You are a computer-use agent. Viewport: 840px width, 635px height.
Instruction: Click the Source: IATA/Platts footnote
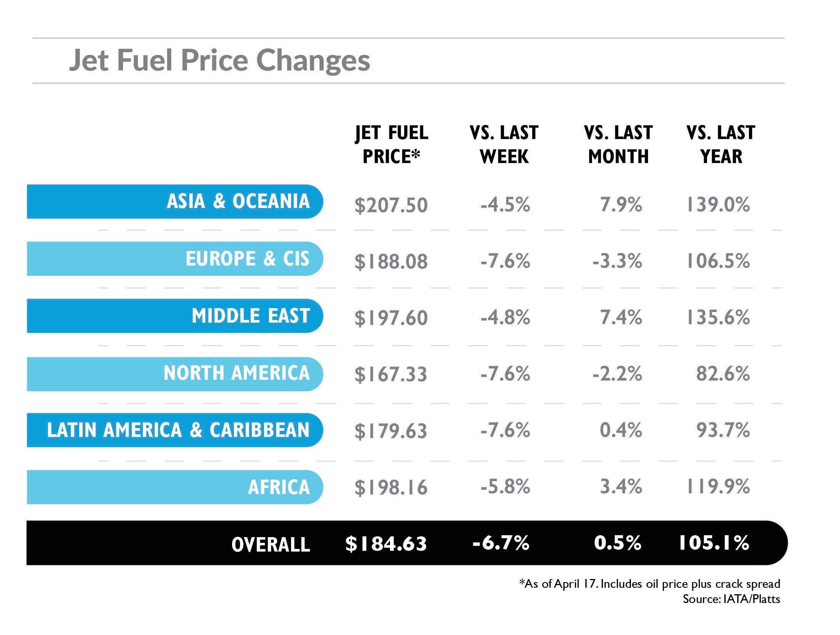[731, 599]
